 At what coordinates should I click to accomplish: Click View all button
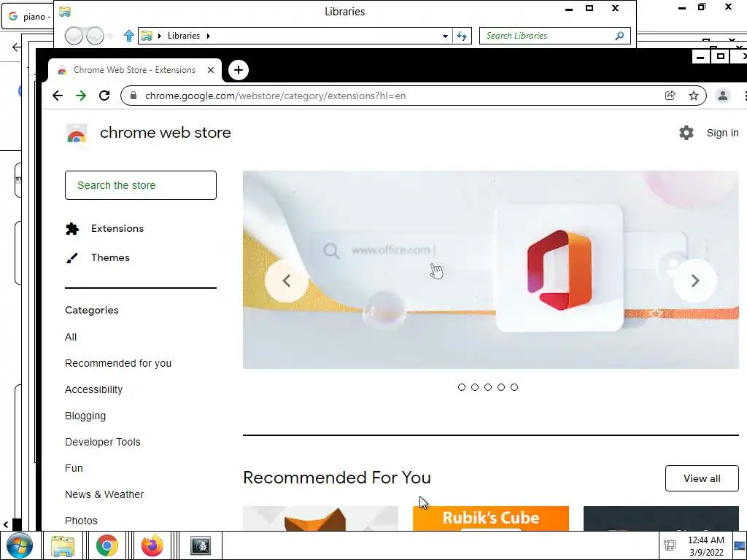[702, 478]
